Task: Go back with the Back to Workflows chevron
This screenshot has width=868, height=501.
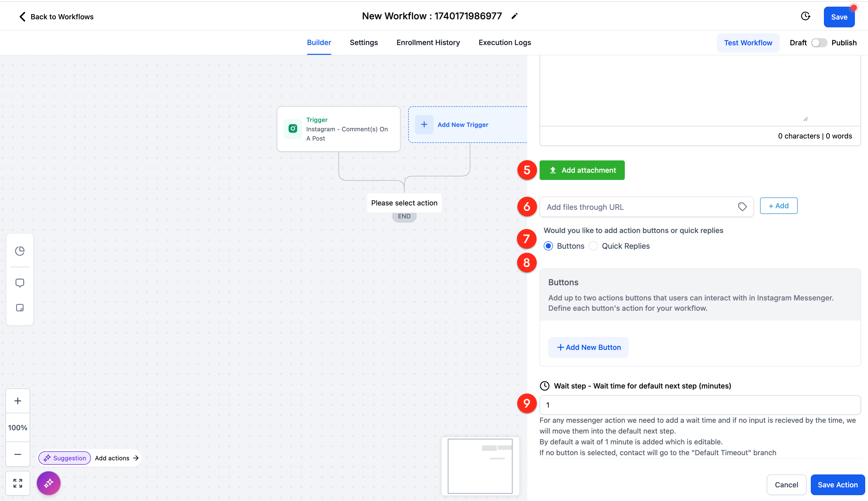Action: [x=22, y=16]
